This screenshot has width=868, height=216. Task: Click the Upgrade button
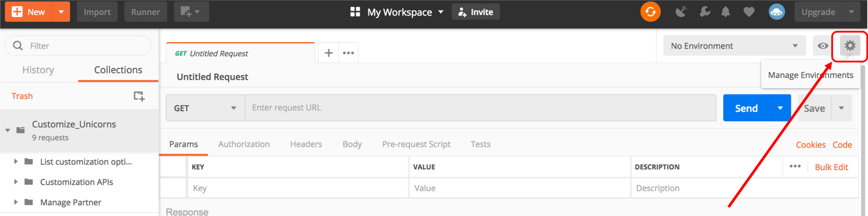tap(818, 12)
